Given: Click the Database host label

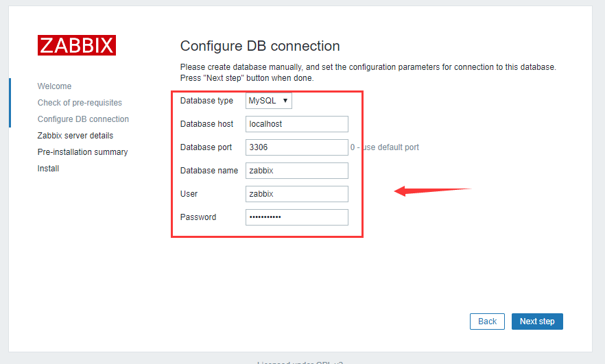Looking at the screenshot, I should [206, 124].
